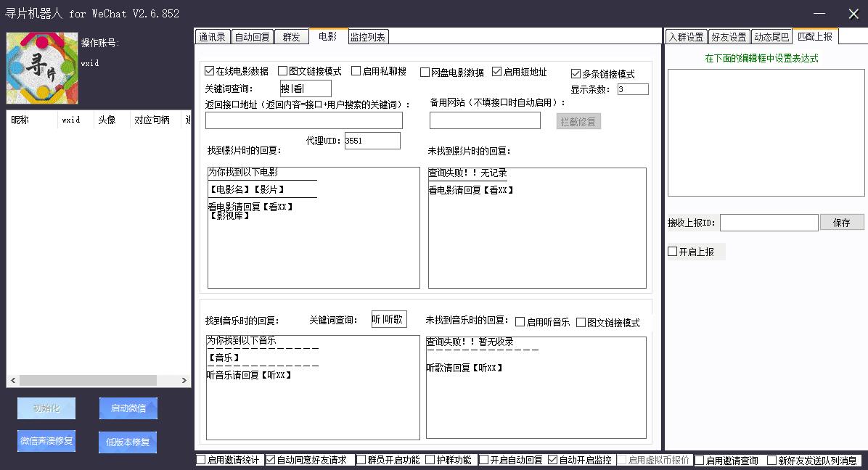Focus the 显示条数 input field
The height and width of the screenshot is (470, 868).
(633, 89)
